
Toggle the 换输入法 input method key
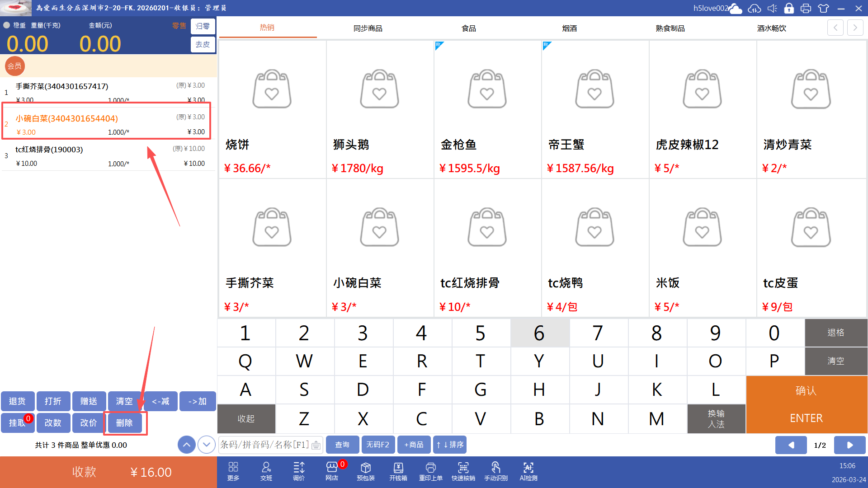click(x=716, y=418)
